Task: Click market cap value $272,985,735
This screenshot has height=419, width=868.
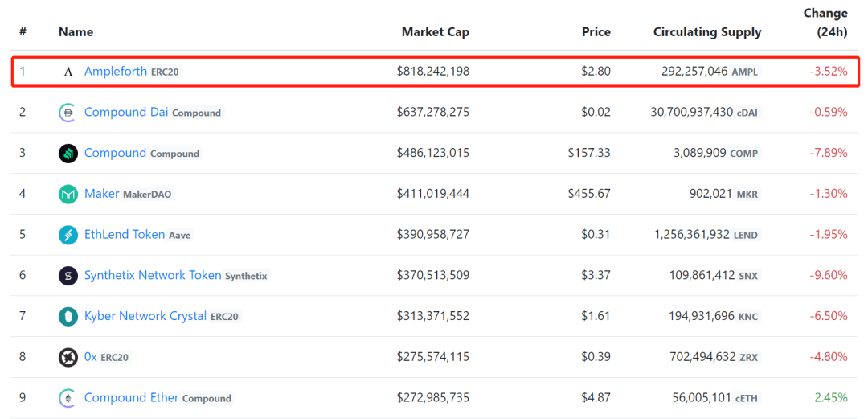Action: coord(433,397)
